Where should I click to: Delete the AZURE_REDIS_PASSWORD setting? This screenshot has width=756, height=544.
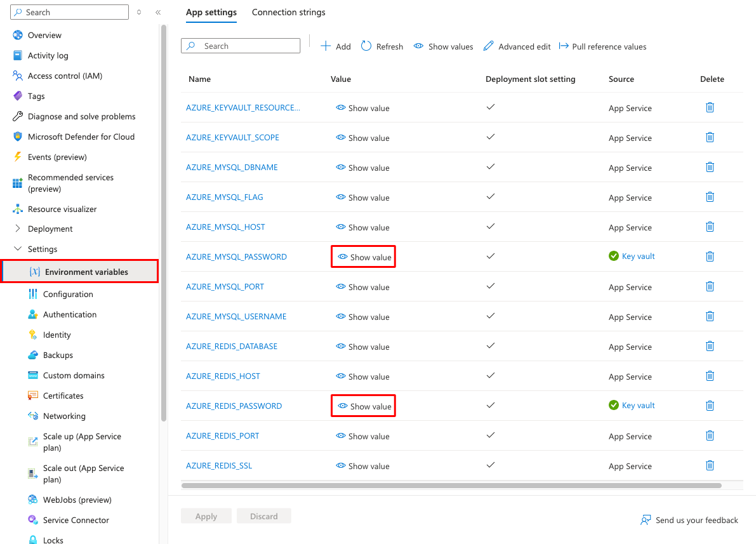[x=710, y=406]
